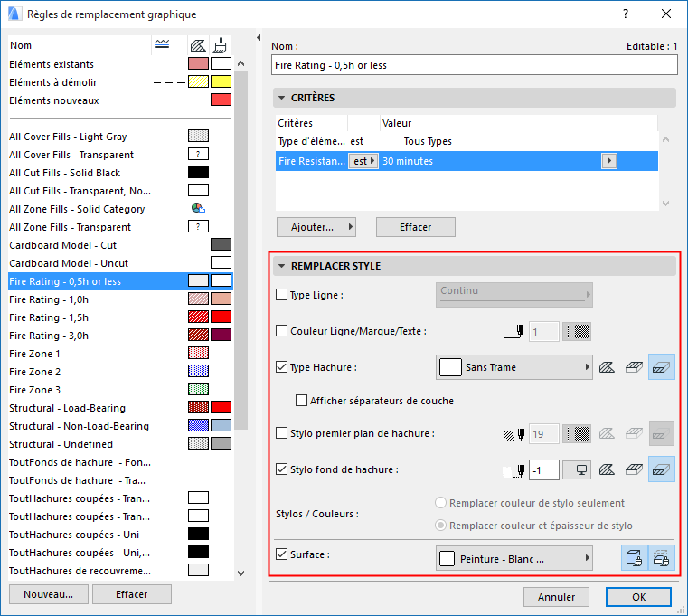The height and width of the screenshot is (616, 688).
Task: Click the pie chart icon for All Zone Fills - Solid Category
Action: pos(198,208)
